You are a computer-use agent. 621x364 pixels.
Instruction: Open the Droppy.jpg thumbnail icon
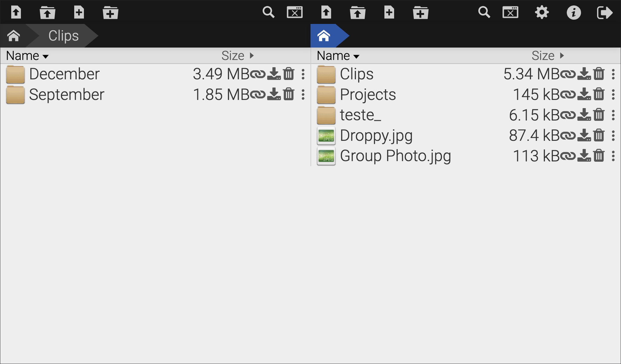coord(326,135)
